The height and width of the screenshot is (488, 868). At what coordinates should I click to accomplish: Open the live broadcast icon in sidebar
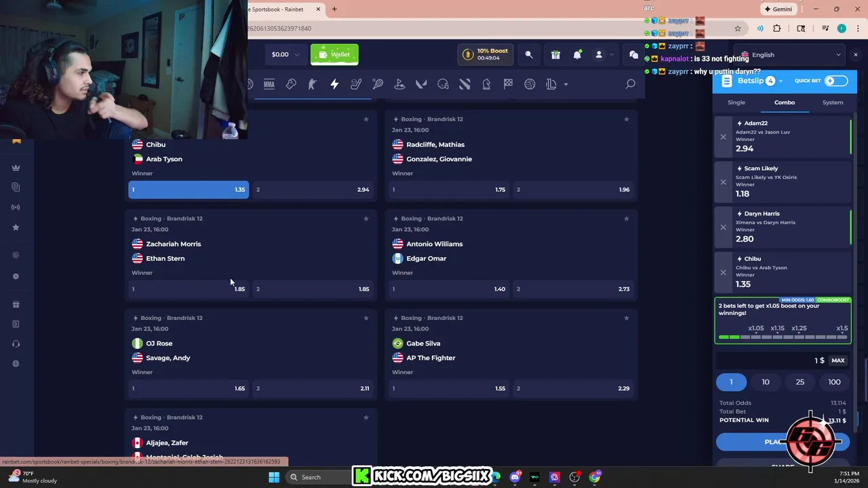coord(16,207)
